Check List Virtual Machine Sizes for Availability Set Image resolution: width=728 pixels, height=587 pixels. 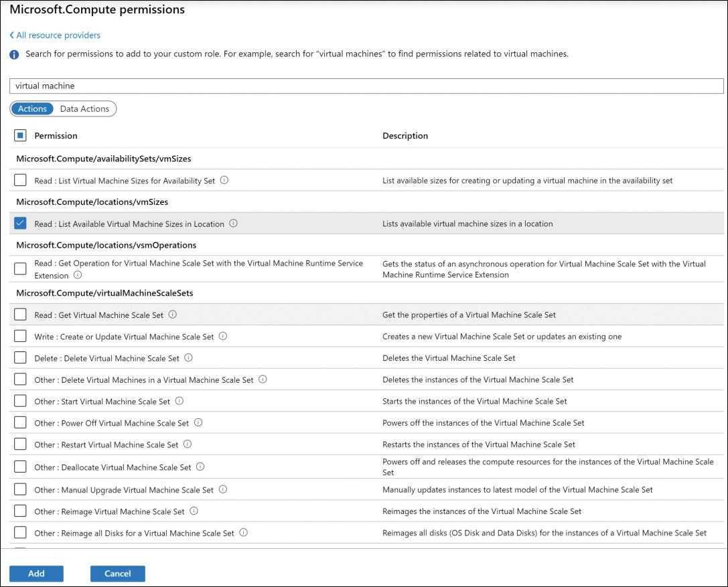tap(20, 180)
